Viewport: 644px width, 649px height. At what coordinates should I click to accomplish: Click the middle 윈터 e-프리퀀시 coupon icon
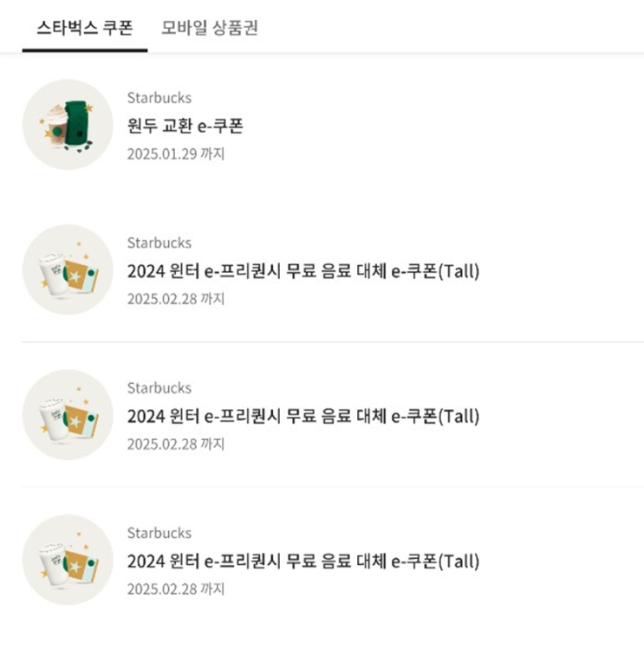(x=68, y=414)
